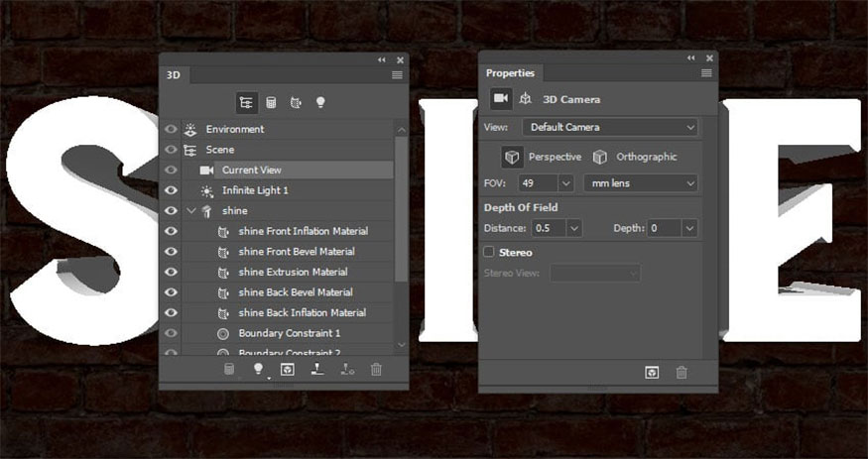Viewport: 868px width, 459px height.
Task: Hide shine Extrusion Material
Action: (171, 272)
